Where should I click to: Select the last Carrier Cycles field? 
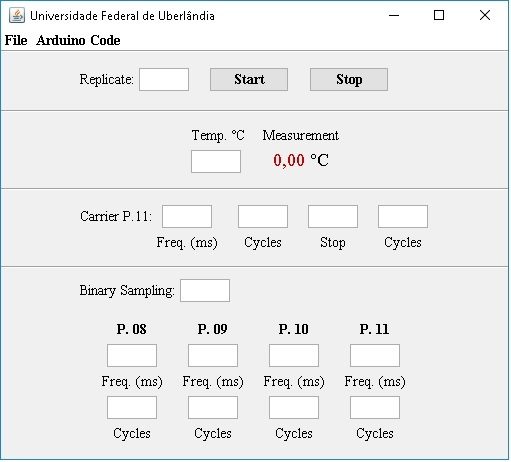coord(403,217)
